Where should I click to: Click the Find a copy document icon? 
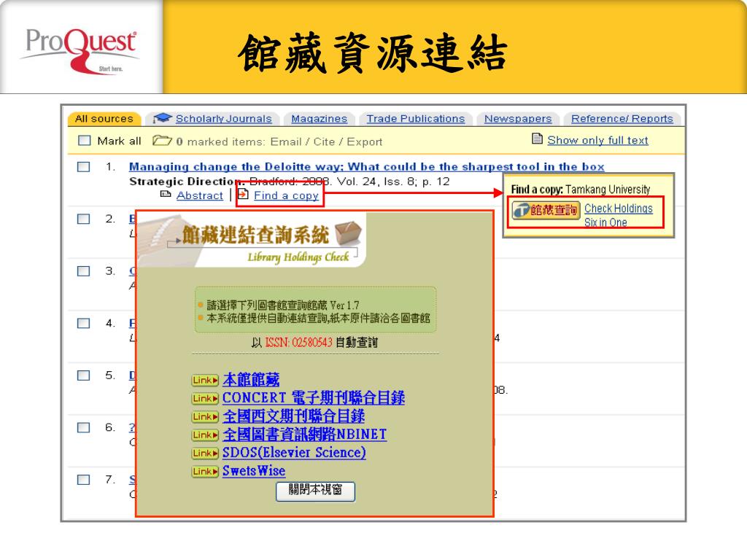pyautogui.click(x=243, y=194)
